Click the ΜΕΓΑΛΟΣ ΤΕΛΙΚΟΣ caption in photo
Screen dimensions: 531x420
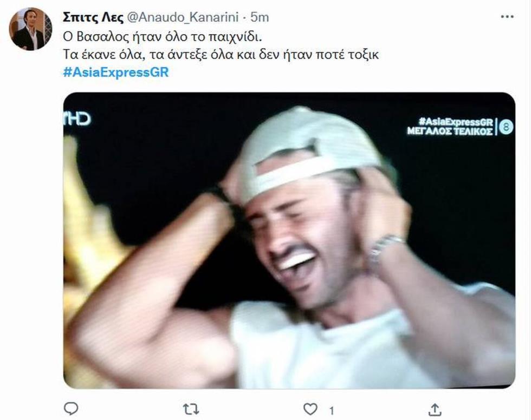coord(450,131)
